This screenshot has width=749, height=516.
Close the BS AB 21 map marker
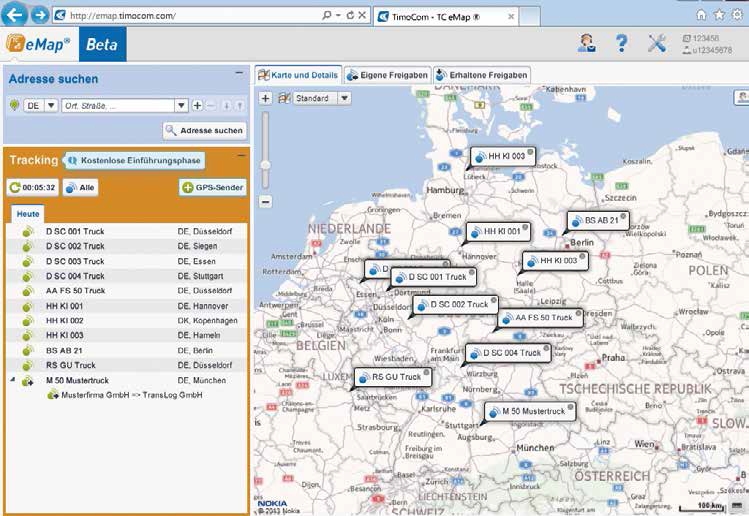623,216
